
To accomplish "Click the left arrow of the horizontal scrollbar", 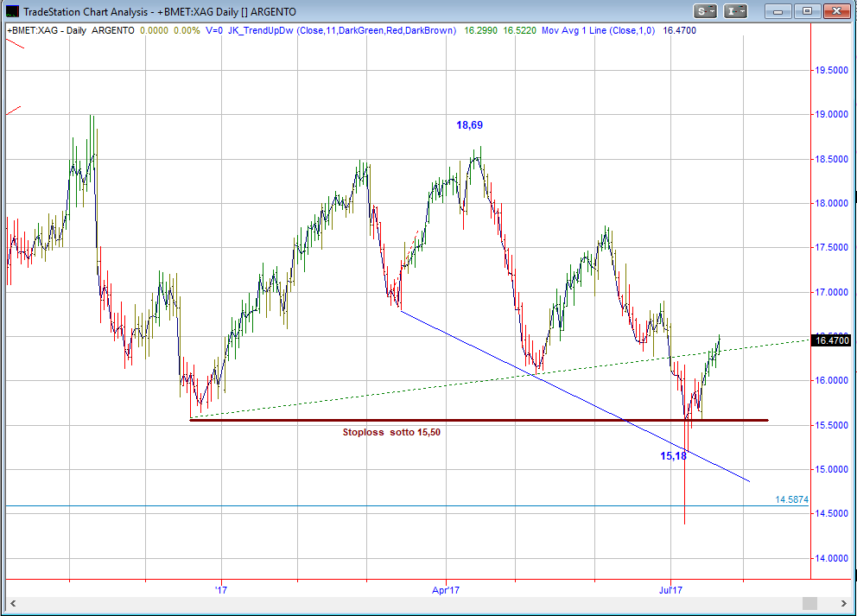I will coord(13,603).
